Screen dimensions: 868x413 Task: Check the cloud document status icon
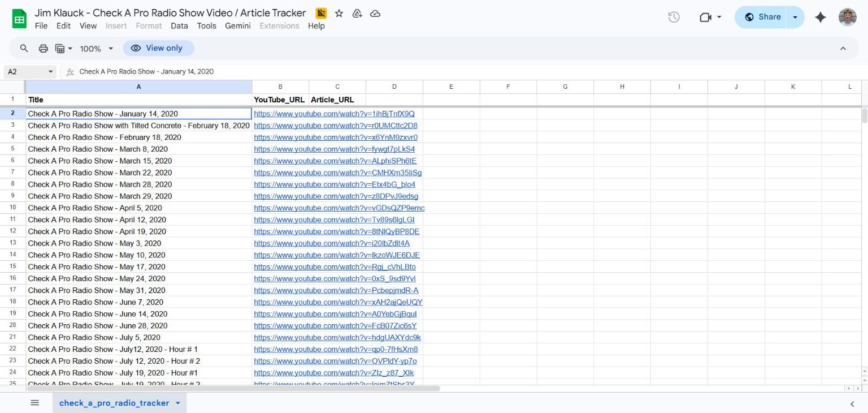click(x=375, y=13)
